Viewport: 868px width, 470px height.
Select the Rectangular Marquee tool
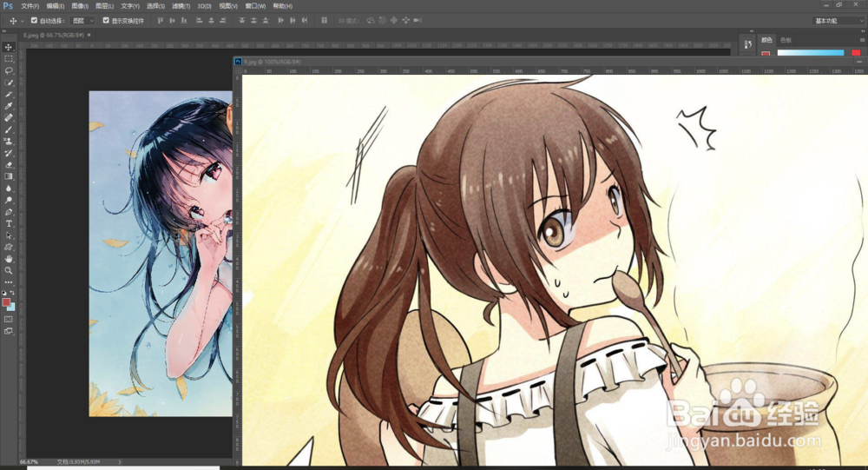9,59
